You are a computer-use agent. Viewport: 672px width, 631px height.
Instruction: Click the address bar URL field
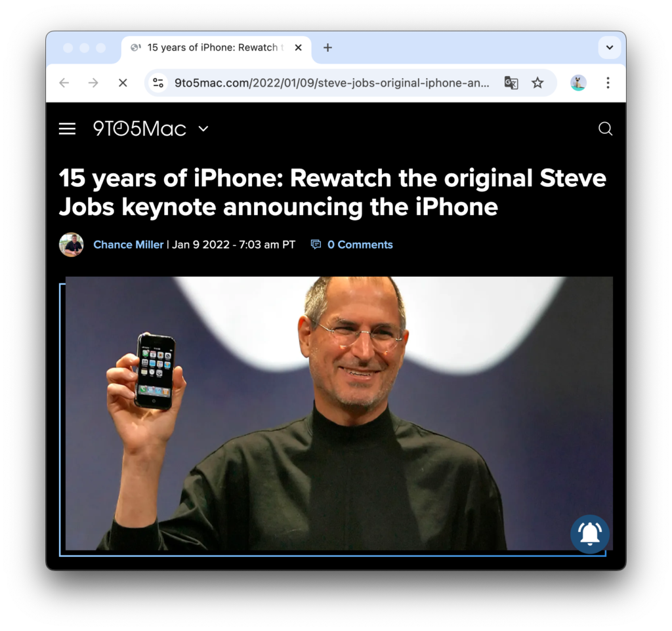(x=331, y=83)
